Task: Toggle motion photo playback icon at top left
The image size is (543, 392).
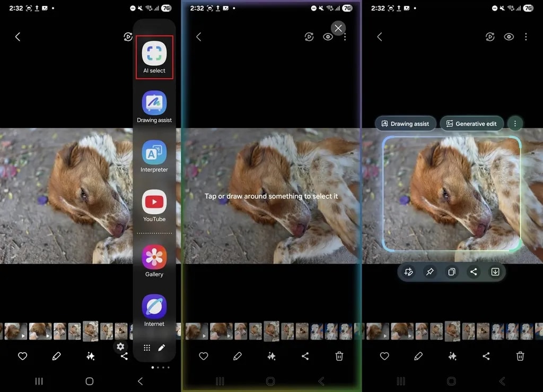Action: [128, 37]
